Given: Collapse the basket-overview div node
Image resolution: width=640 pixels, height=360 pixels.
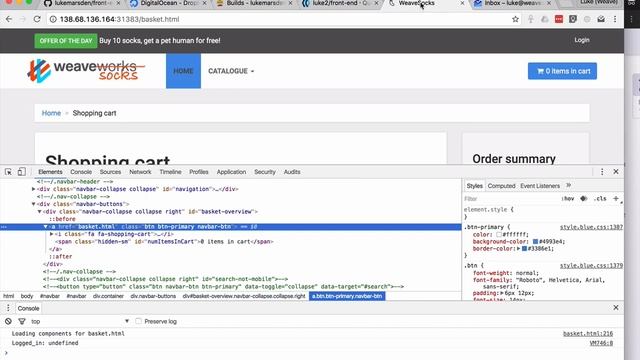Looking at the screenshot, I should [40, 211].
